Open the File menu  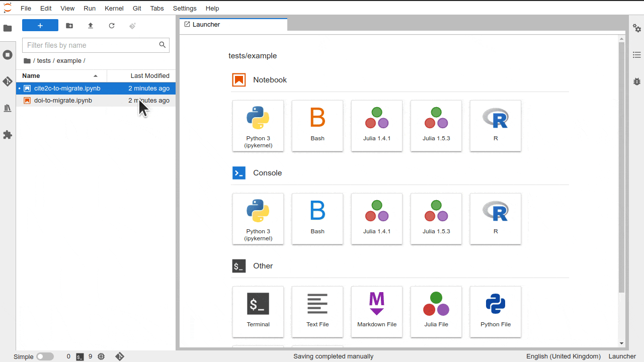pos(26,9)
